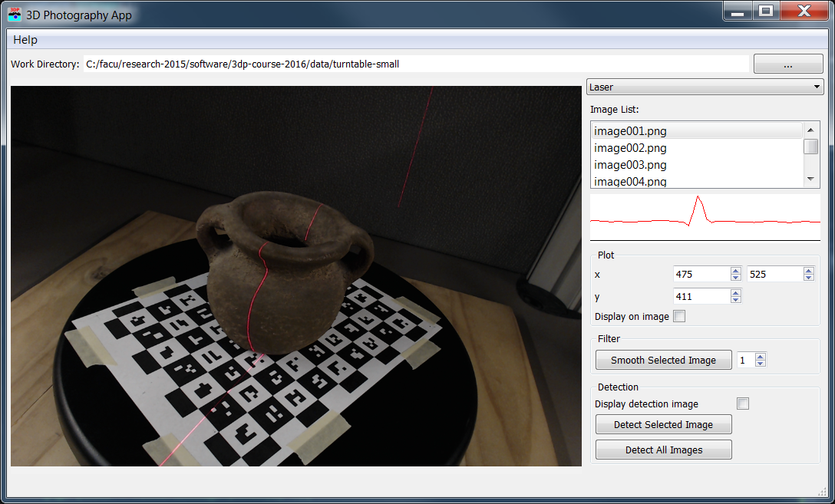835x504 pixels.
Task: Click the smoothing filter value field
Action: tap(746, 361)
